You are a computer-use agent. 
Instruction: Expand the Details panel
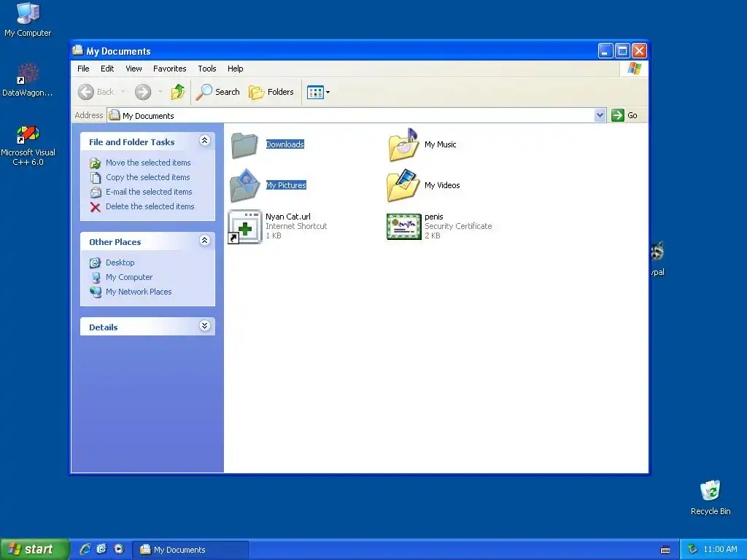204,326
